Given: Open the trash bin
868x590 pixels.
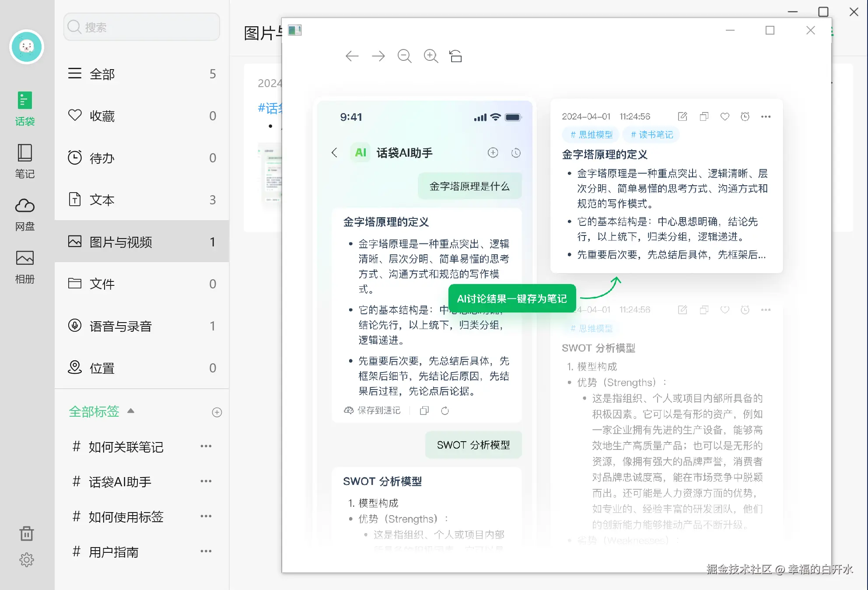Looking at the screenshot, I should [x=27, y=533].
